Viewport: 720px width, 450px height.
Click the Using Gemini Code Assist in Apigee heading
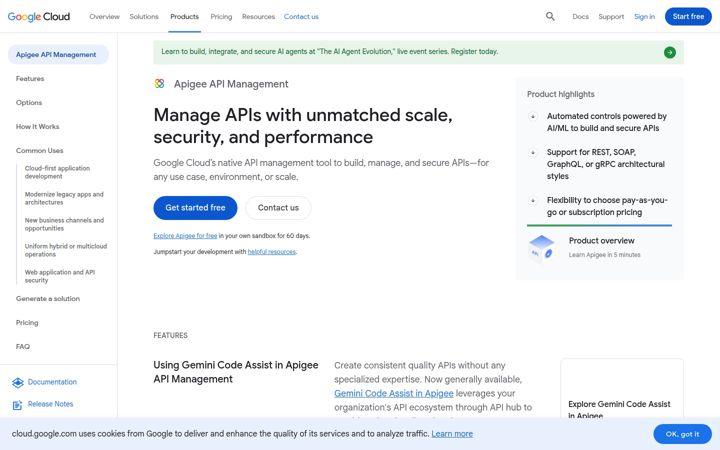[x=236, y=372]
